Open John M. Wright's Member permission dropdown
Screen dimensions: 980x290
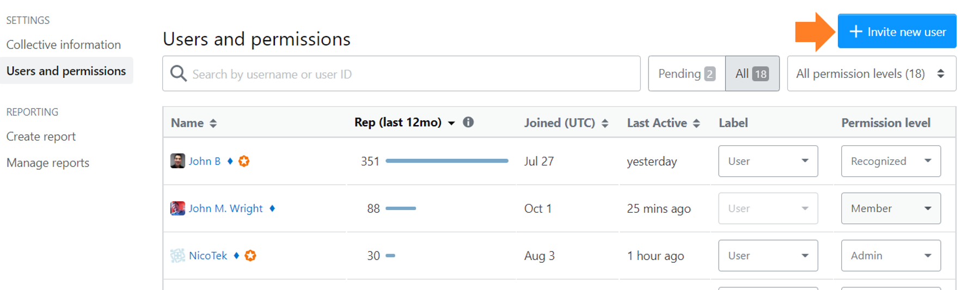(891, 208)
